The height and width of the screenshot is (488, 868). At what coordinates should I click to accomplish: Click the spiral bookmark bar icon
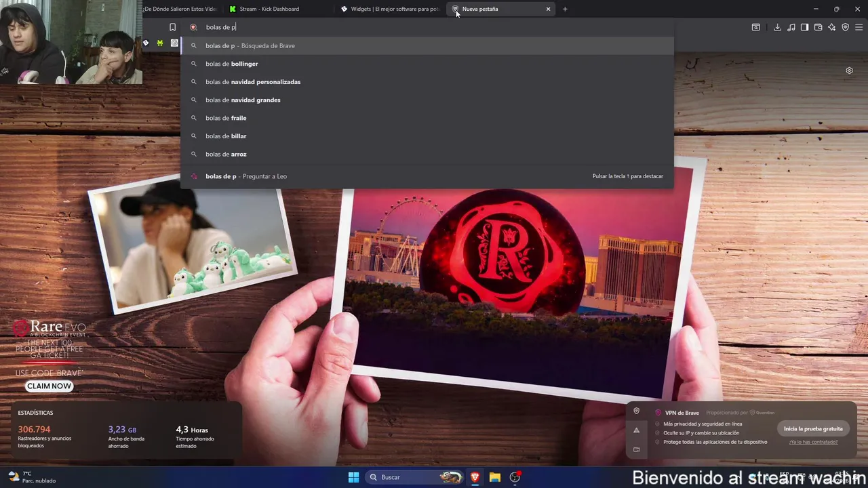coord(174,43)
